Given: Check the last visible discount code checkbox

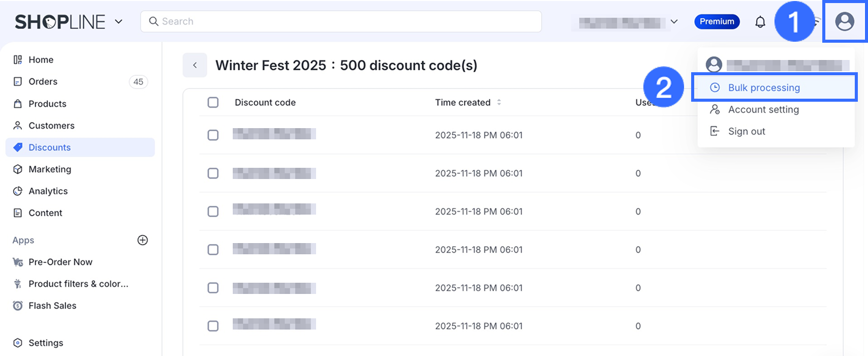Looking at the screenshot, I should click(213, 326).
